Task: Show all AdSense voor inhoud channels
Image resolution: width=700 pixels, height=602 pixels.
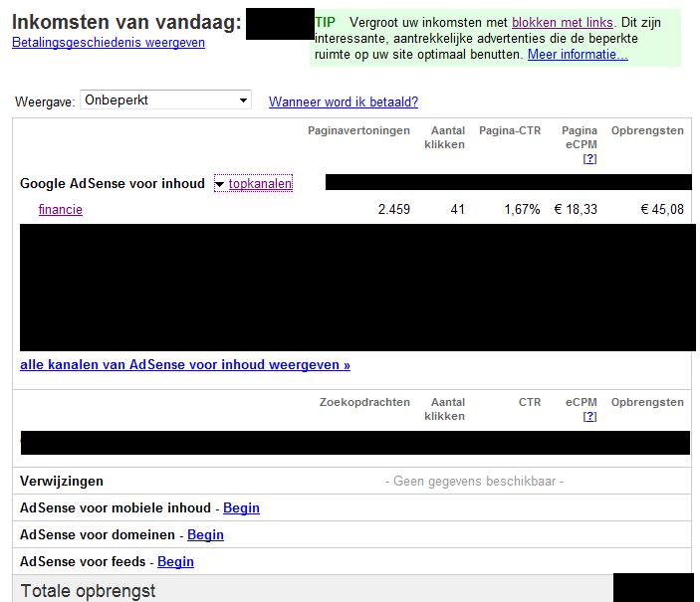Action: pyautogui.click(x=185, y=364)
